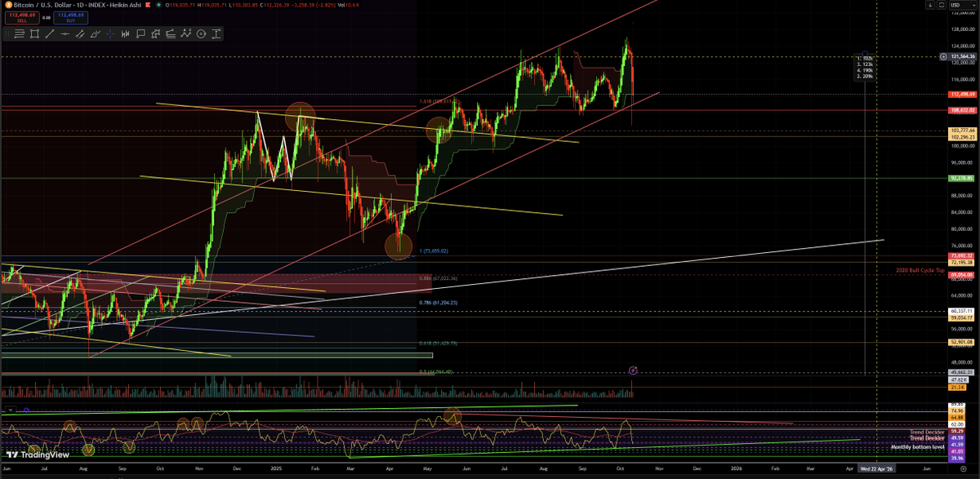
Task: Click the numbered targets text note 1-4
Action: (x=865, y=68)
